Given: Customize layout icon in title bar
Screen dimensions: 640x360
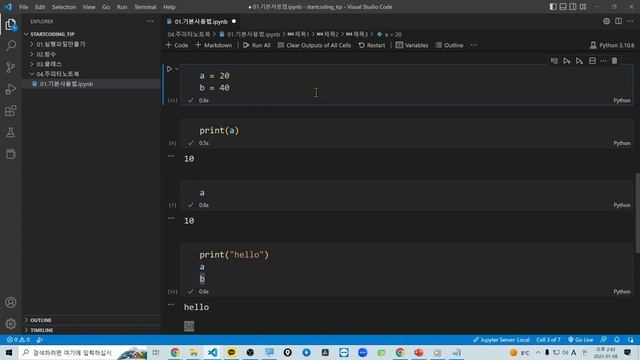Looking at the screenshot, I should click(x=583, y=7).
